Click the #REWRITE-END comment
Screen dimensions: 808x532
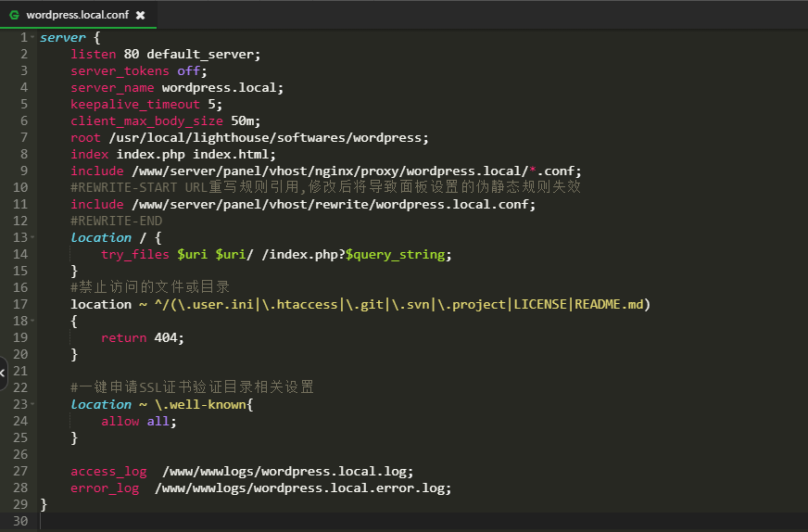[x=117, y=221]
